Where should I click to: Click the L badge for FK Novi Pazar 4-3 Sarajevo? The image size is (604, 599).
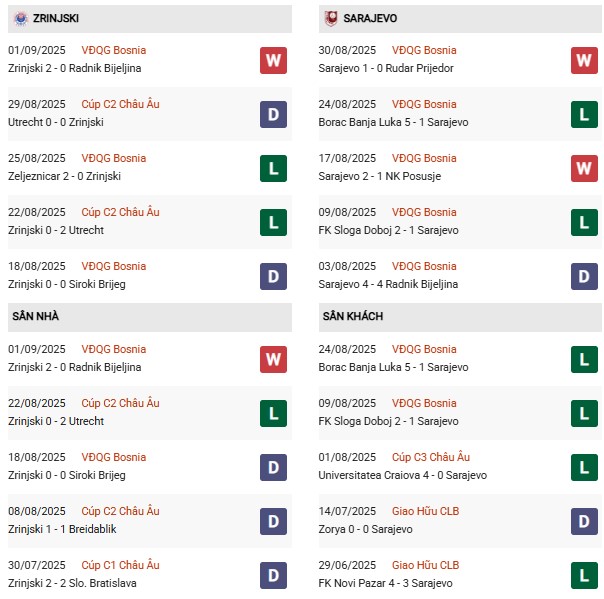click(584, 575)
